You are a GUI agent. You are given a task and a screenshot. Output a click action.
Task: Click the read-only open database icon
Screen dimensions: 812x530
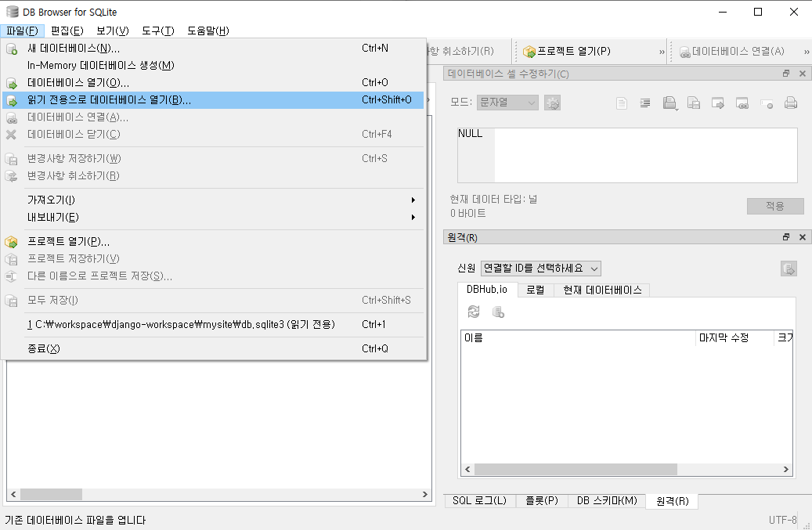(x=12, y=100)
